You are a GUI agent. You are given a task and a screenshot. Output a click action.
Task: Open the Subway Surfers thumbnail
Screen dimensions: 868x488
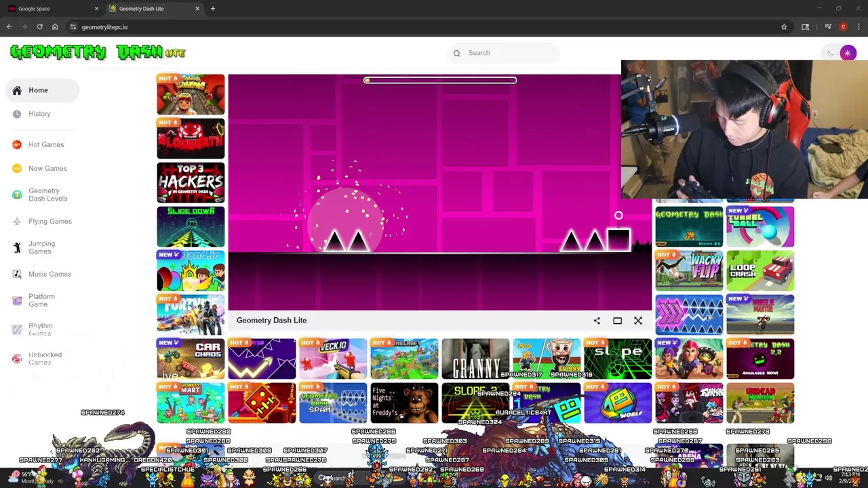191,94
